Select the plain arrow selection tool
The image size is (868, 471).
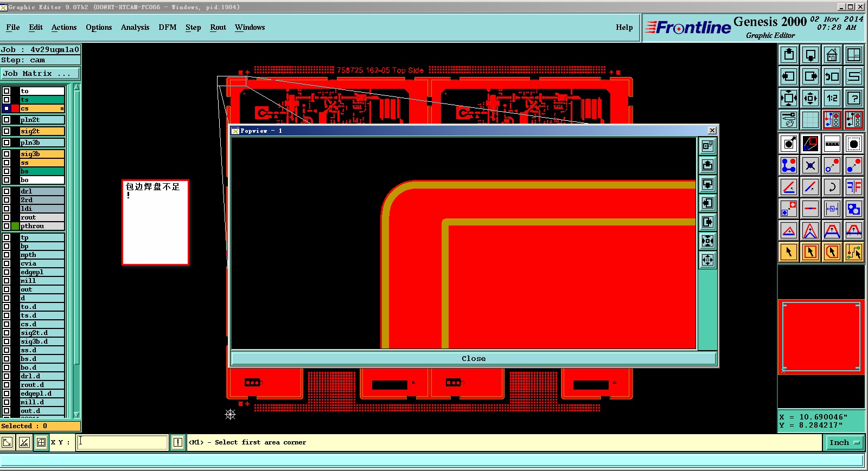[x=789, y=252]
